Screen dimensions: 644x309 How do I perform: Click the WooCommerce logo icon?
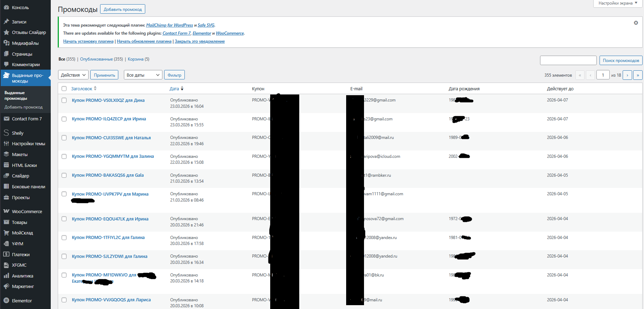pyautogui.click(x=6, y=211)
